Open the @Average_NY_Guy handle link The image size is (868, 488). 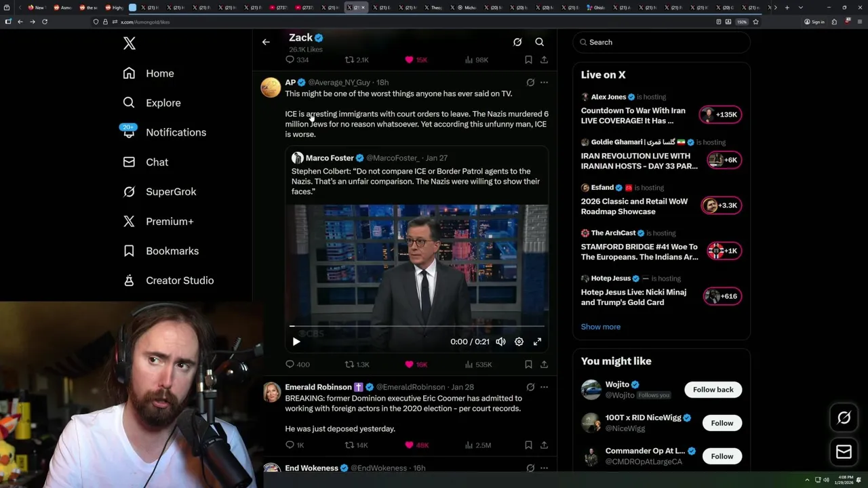(339, 83)
